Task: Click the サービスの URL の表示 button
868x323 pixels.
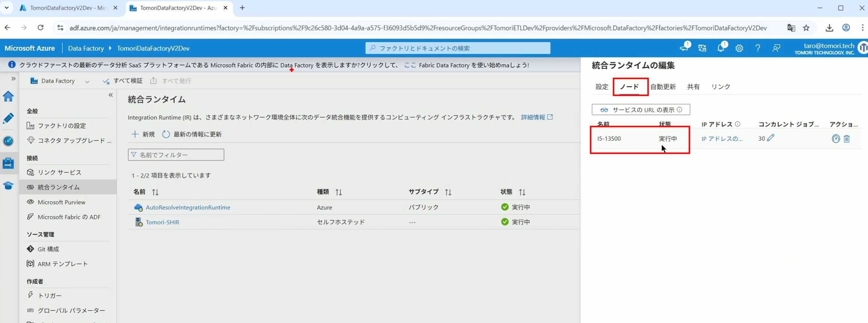Action: pyautogui.click(x=641, y=110)
